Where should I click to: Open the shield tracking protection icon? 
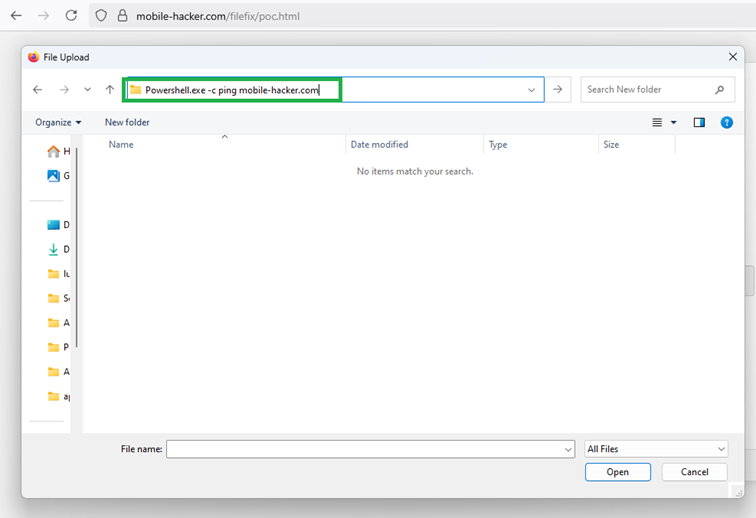point(101,16)
